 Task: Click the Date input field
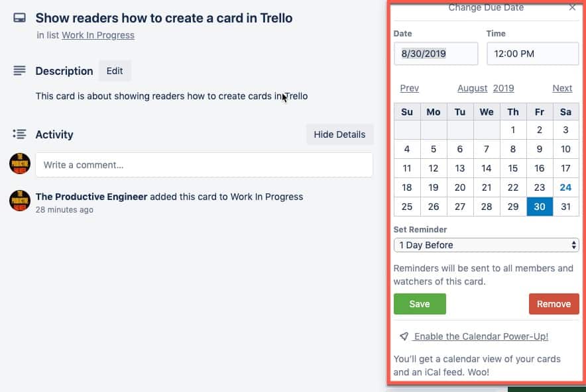pyautogui.click(x=436, y=54)
